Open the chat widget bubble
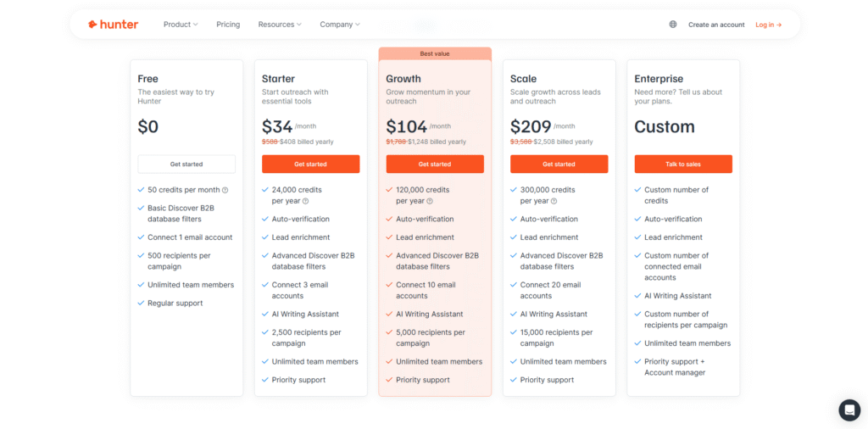Screen dimensions: 868x429 click(849, 410)
